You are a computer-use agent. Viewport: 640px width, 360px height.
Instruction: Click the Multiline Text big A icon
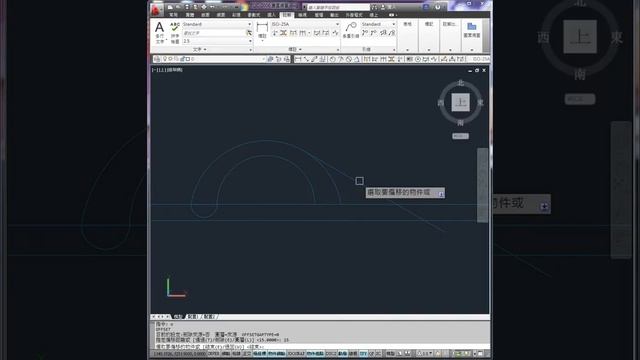tap(160, 27)
